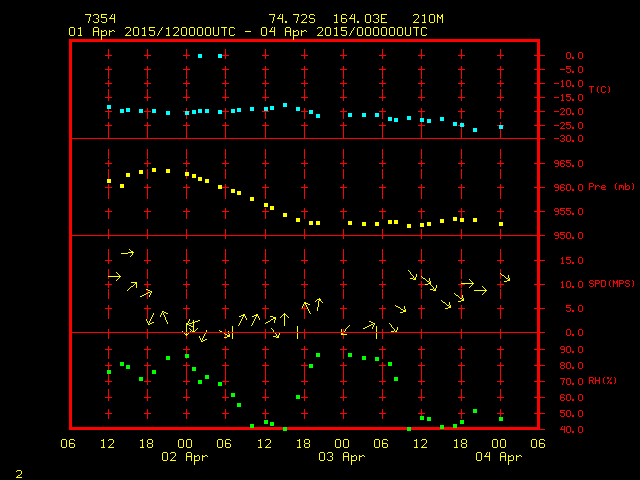This screenshot has height=480, width=640.
Task: Click the 80.0 humidity axis label
Action: click(571, 366)
